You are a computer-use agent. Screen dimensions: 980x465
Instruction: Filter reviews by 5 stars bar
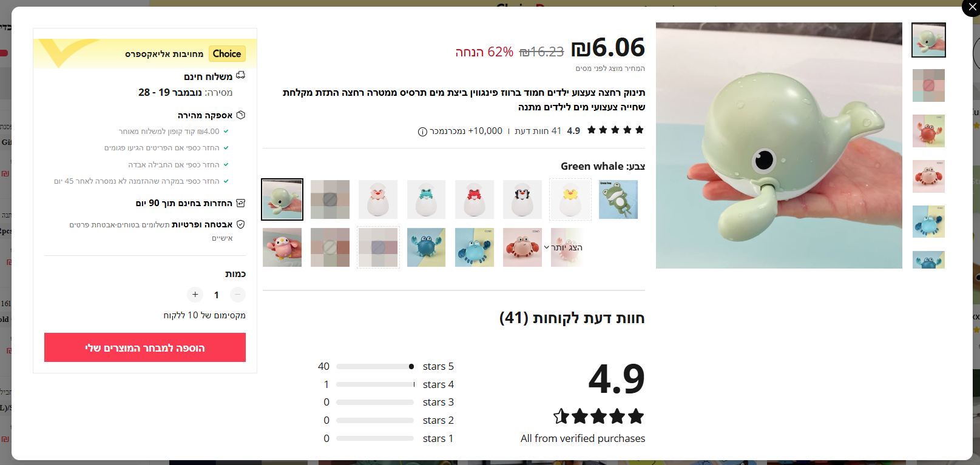(x=375, y=367)
